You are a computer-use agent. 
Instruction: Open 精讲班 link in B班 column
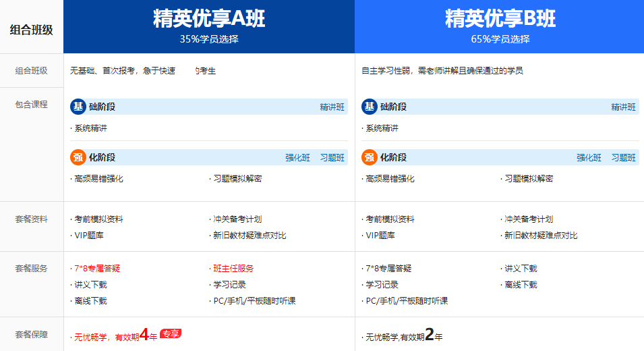click(623, 107)
